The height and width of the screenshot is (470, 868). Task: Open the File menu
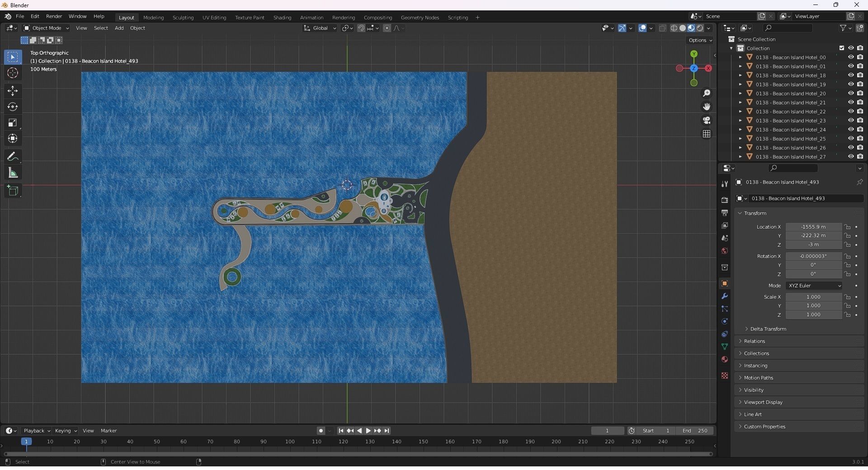point(20,16)
